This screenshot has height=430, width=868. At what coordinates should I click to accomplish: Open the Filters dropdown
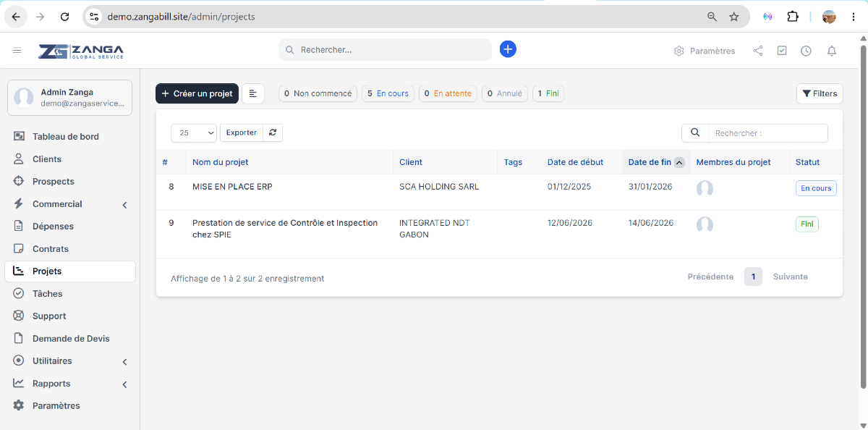[x=820, y=93]
